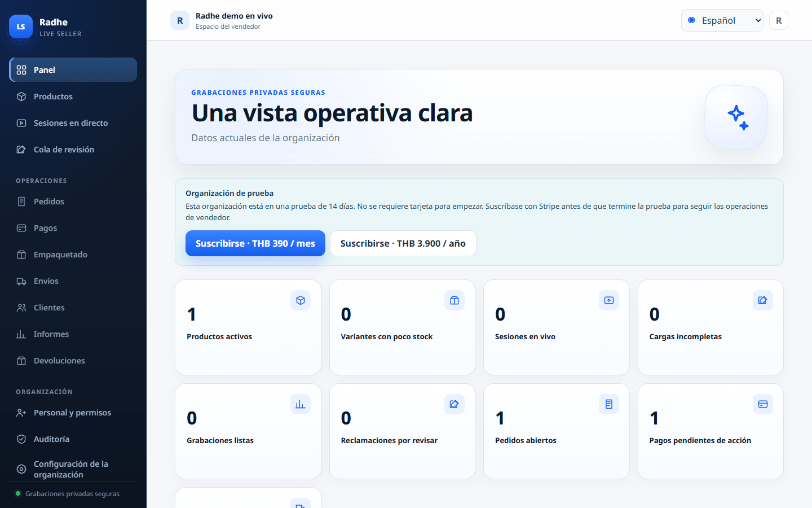This screenshot has height=508, width=812.
Task: Click the edit icon on Cargas incompletas card
Action: click(x=763, y=300)
